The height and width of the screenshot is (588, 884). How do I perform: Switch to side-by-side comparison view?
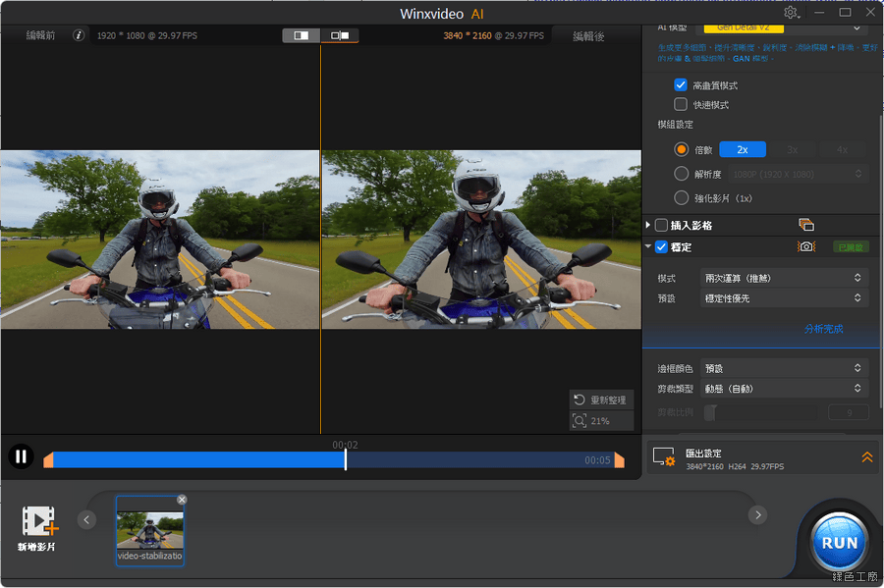[x=340, y=35]
